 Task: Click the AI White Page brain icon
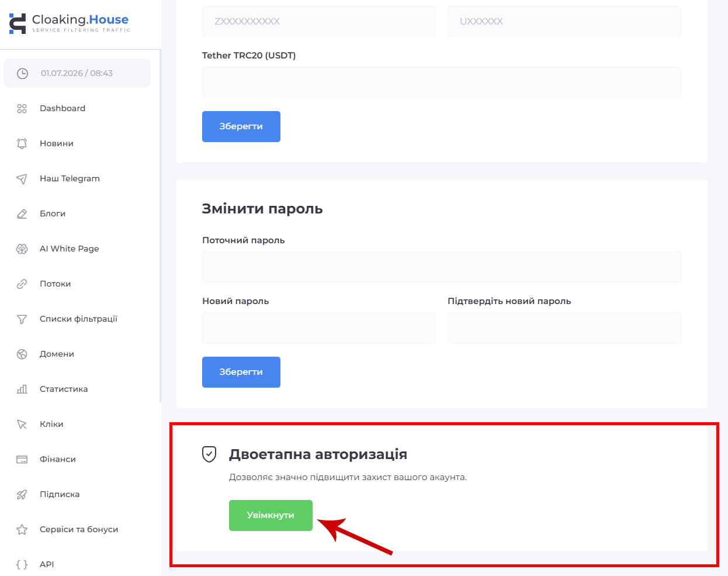pyautogui.click(x=22, y=249)
